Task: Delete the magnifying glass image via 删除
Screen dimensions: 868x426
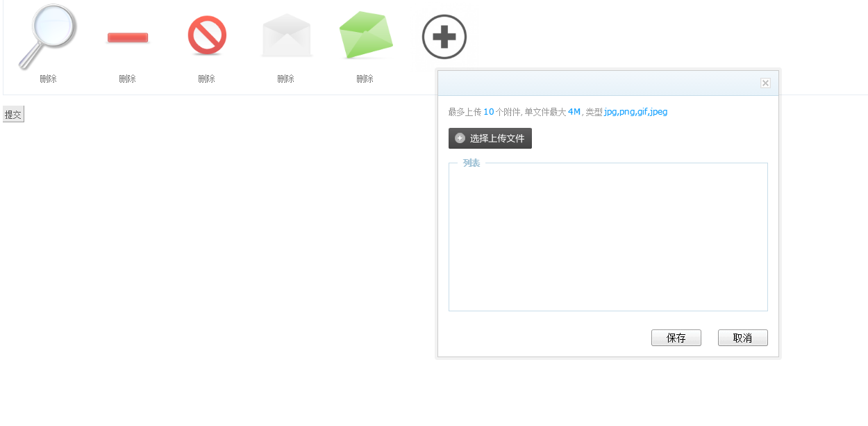Action: (x=48, y=79)
